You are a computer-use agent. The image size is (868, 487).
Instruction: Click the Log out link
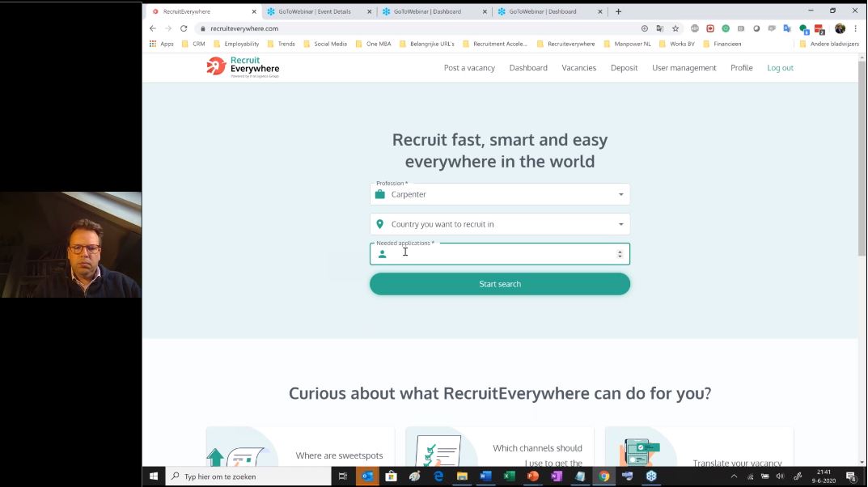[779, 68]
